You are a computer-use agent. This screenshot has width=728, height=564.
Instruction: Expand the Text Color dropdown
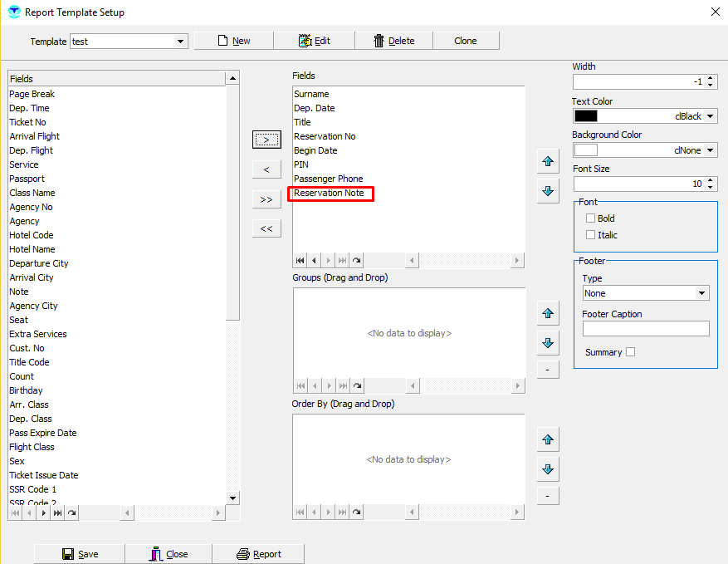click(x=711, y=116)
